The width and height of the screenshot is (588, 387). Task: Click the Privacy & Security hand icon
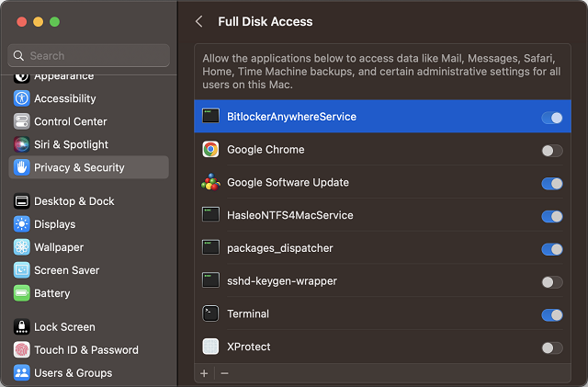[22, 167]
